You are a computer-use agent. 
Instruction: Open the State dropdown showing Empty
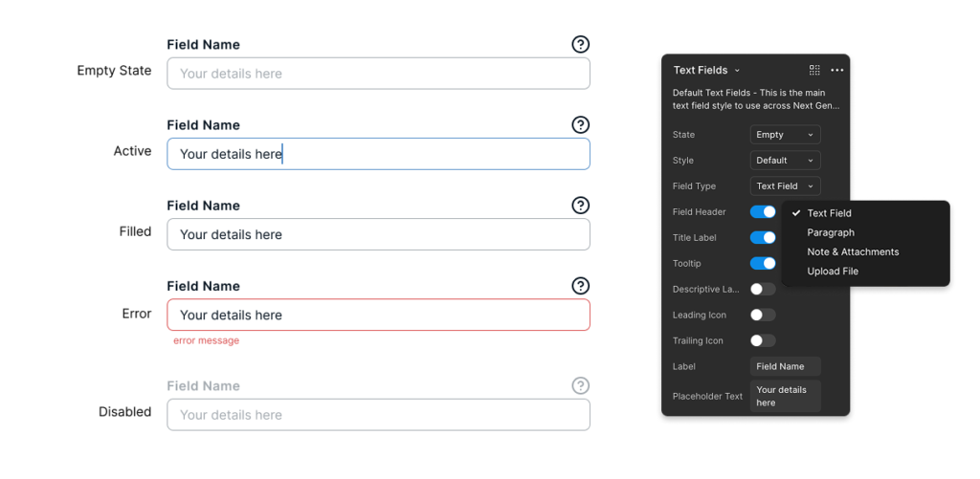[785, 135]
